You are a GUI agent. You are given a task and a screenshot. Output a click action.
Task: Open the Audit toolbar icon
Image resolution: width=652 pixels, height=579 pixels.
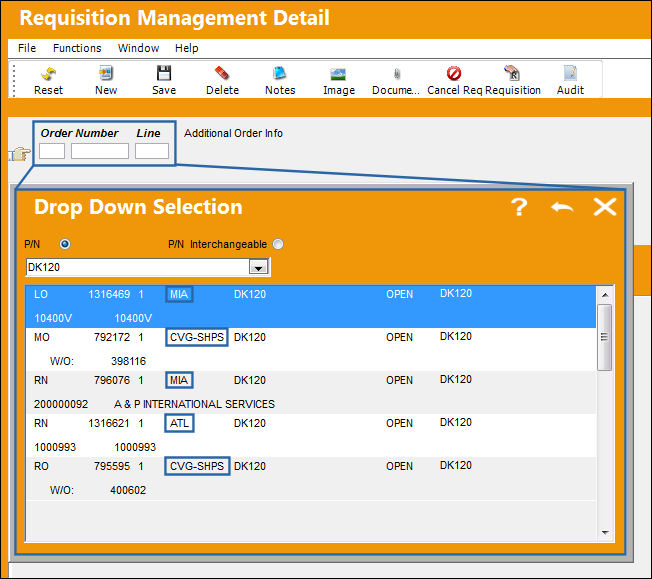tap(570, 81)
